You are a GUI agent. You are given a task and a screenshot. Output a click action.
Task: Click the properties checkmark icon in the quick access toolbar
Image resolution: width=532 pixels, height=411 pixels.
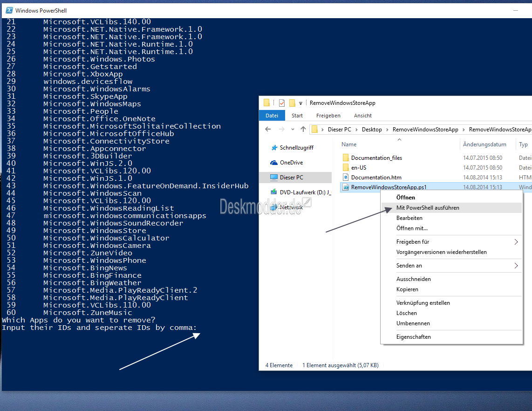pyautogui.click(x=282, y=103)
